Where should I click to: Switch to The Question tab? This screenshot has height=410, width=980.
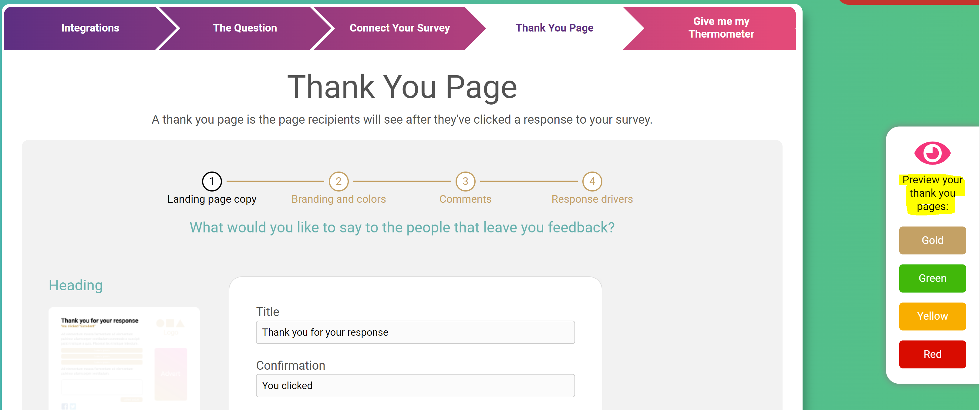click(245, 28)
